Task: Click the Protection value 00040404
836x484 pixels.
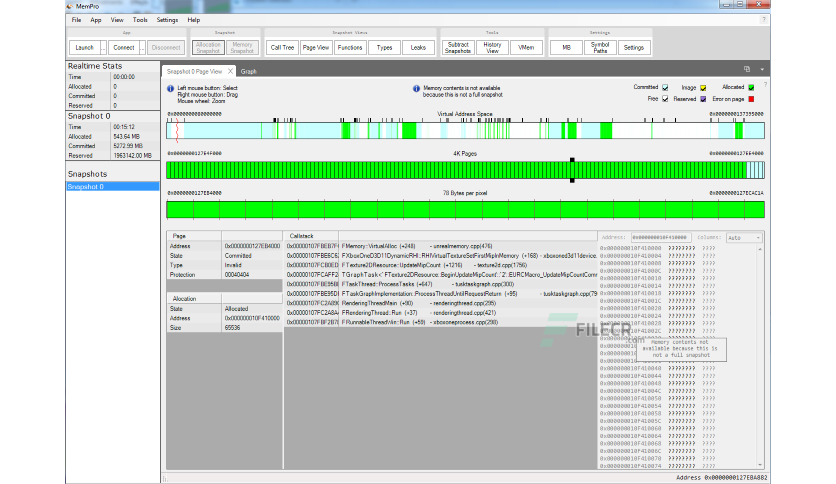Action: [236, 275]
